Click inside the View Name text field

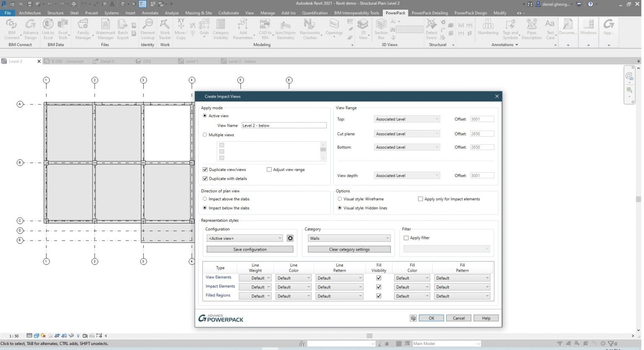coord(284,125)
